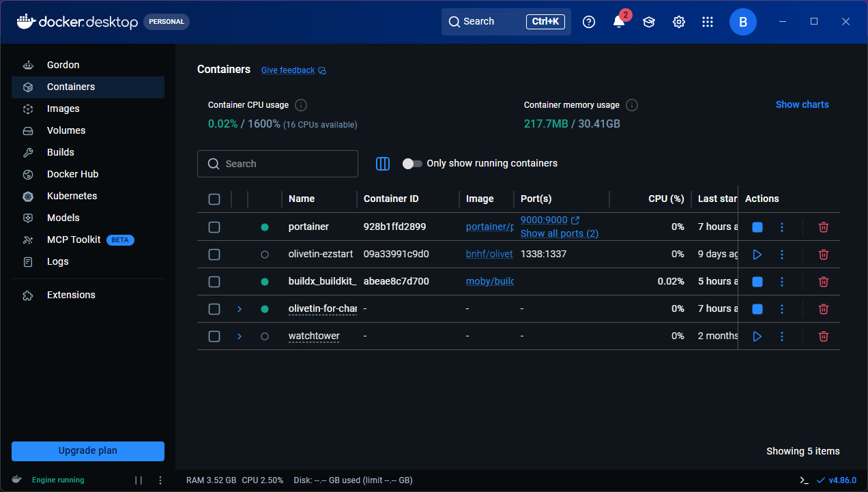Expand the olivetin-for-char stack
This screenshot has width=868, height=492.
[x=240, y=309]
